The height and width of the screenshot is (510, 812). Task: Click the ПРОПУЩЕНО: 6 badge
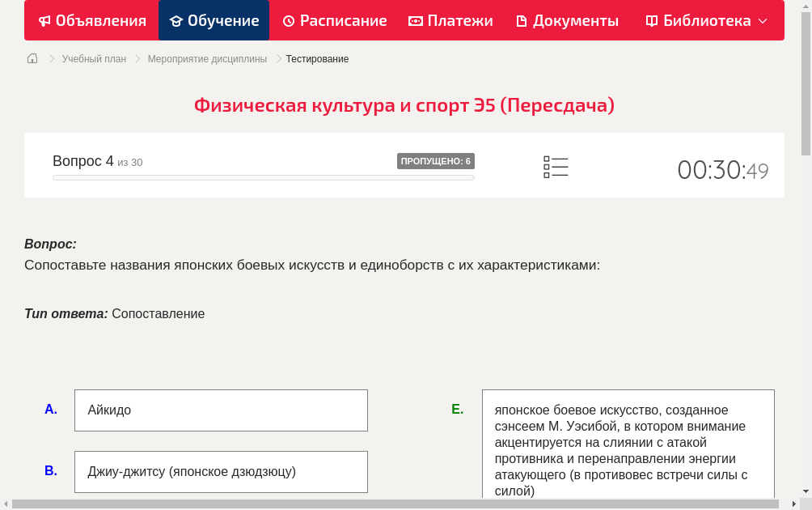click(x=437, y=161)
